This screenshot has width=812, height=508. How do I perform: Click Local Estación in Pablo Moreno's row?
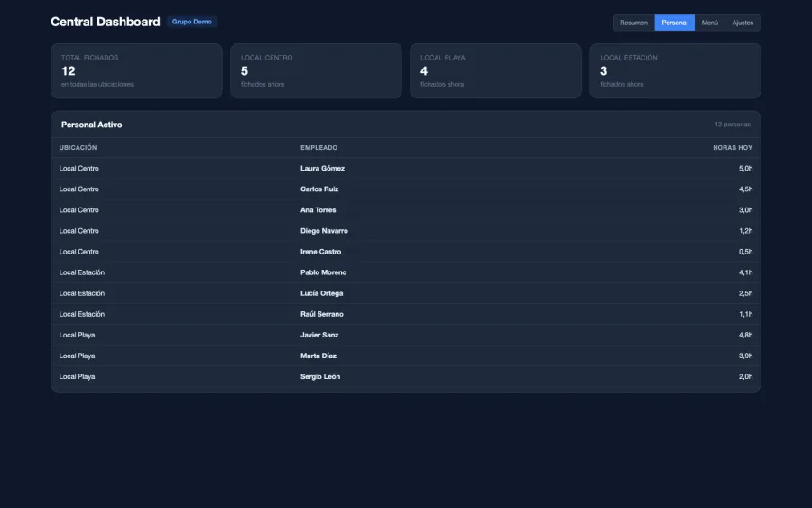82,272
